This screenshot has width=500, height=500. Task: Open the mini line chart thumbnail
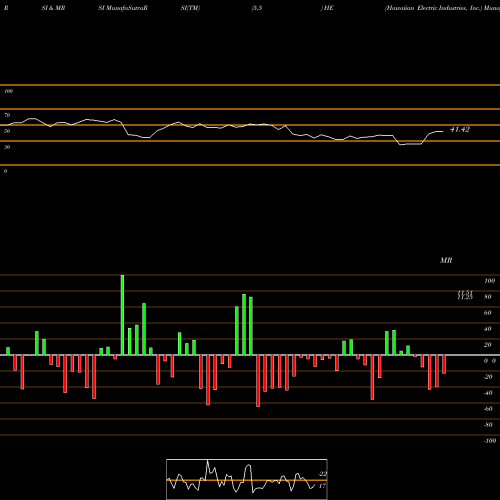[x=247, y=479]
